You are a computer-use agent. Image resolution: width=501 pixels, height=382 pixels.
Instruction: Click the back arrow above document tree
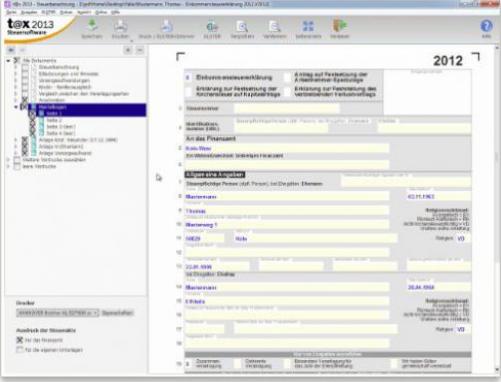(11, 50)
